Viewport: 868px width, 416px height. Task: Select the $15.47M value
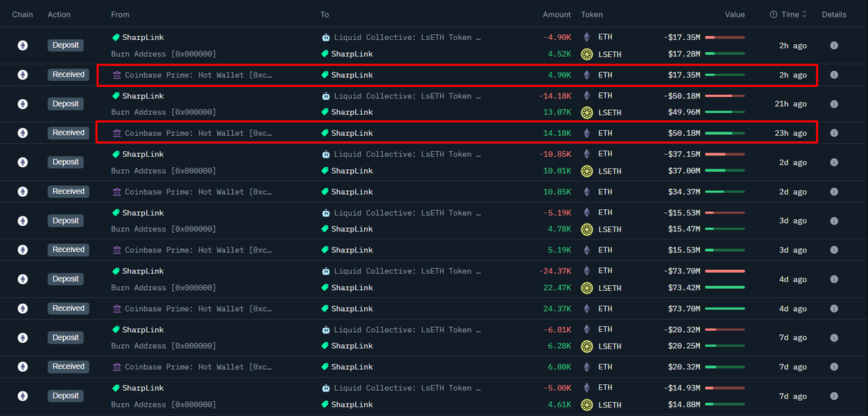(x=683, y=229)
